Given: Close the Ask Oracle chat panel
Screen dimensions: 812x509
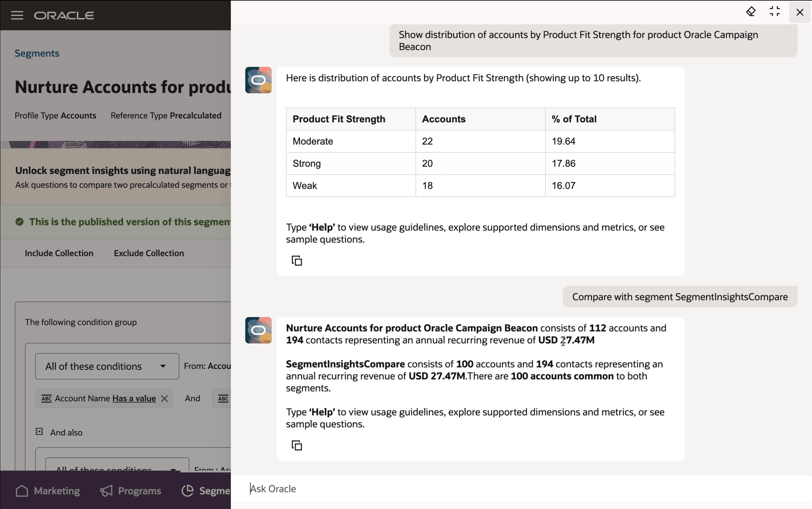Looking at the screenshot, I should click(x=800, y=12).
